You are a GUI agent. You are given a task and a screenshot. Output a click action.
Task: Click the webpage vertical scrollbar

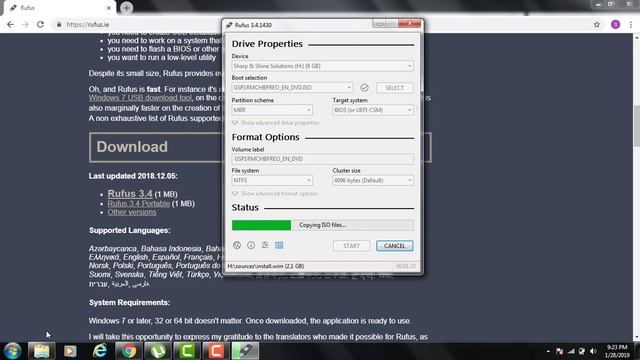(x=636, y=127)
